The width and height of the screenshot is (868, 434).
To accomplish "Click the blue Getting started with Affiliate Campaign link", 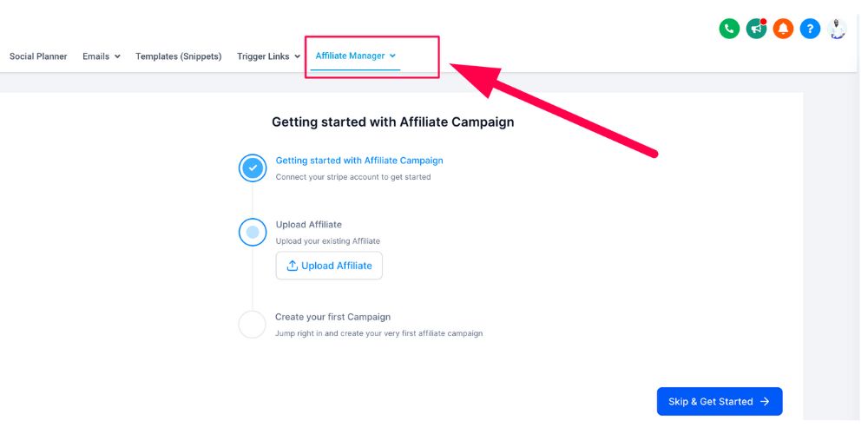I will coord(359,161).
